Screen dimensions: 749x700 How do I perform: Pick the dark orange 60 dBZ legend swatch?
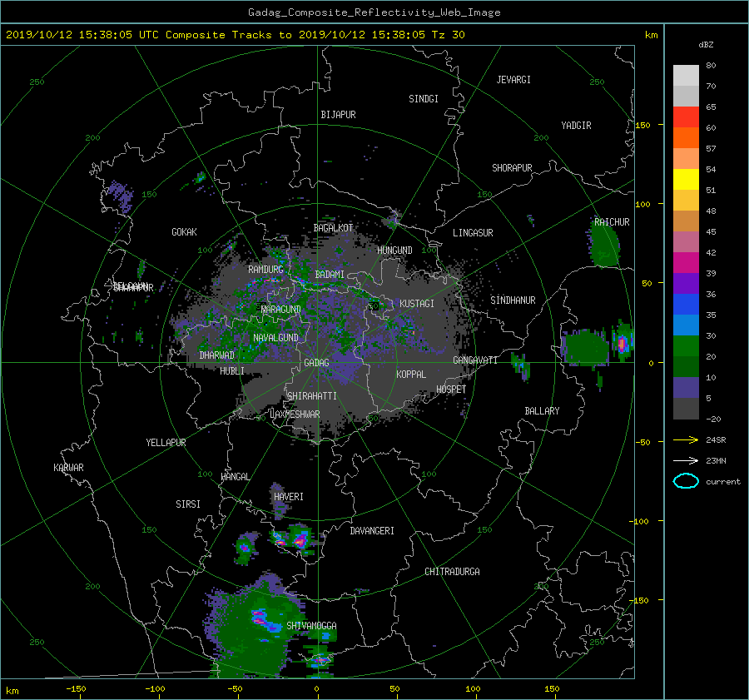pos(686,137)
